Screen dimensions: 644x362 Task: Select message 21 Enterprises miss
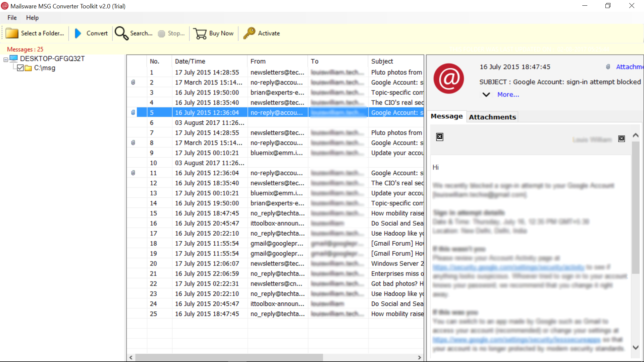[275, 274]
